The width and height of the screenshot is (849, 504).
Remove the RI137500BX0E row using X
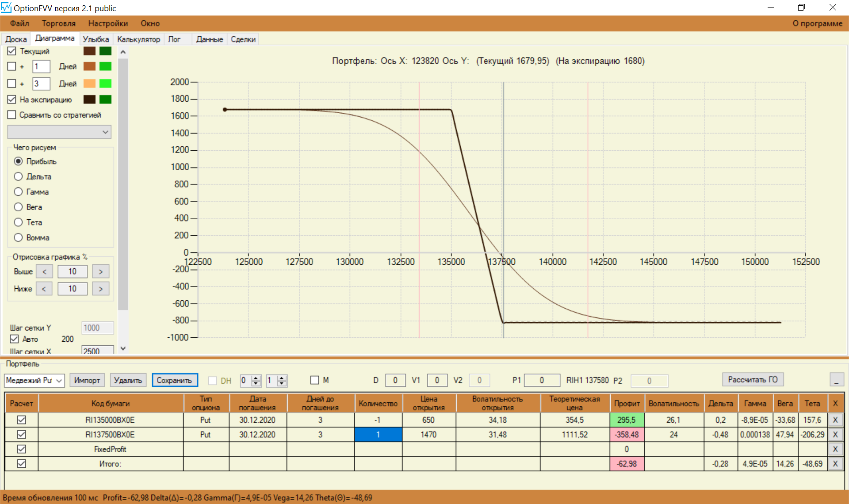[x=835, y=435]
